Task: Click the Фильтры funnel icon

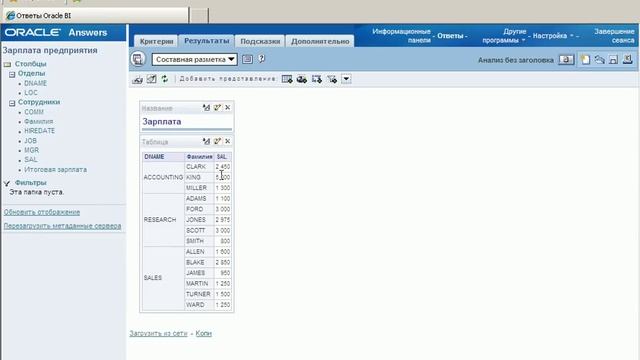Action: pyautogui.click(x=7, y=183)
